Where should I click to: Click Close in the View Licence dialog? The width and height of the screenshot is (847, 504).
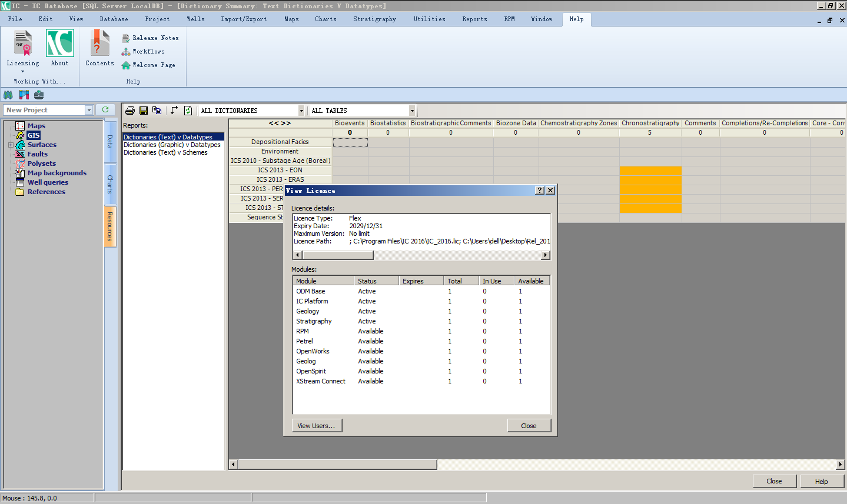tap(529, 426)
